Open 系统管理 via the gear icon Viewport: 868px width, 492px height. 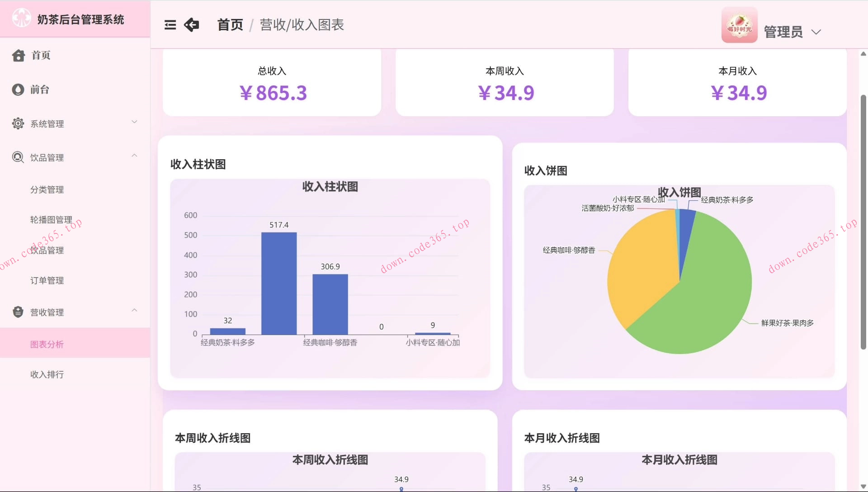18,123
